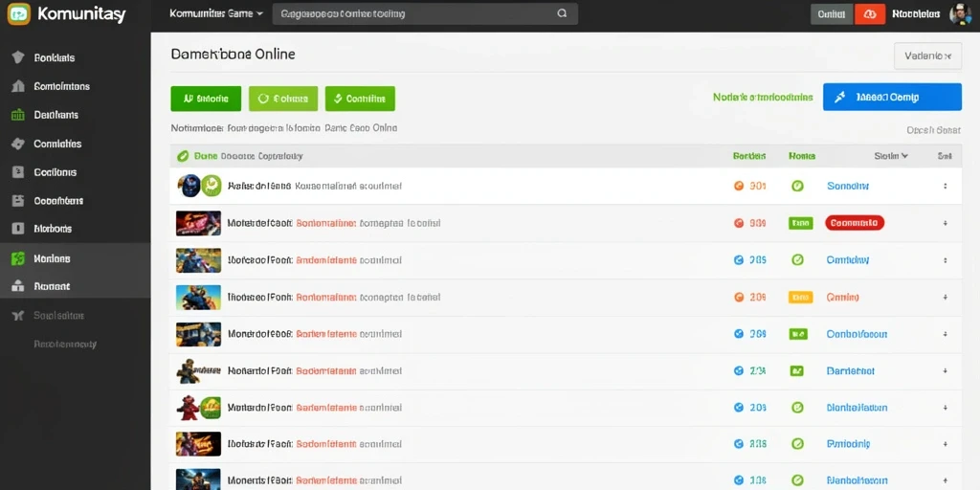Click green badge in Oonbotfocout row
Image resolution: width=980 pixels, height=490 pixels.
798,334
